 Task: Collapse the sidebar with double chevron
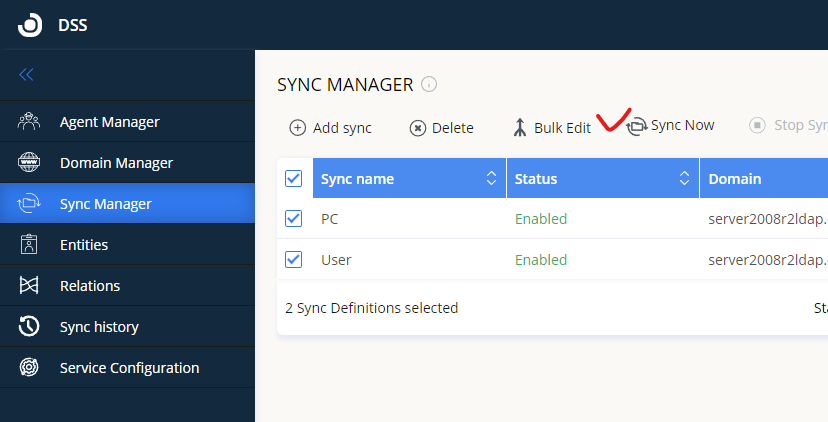pos(27,75)
